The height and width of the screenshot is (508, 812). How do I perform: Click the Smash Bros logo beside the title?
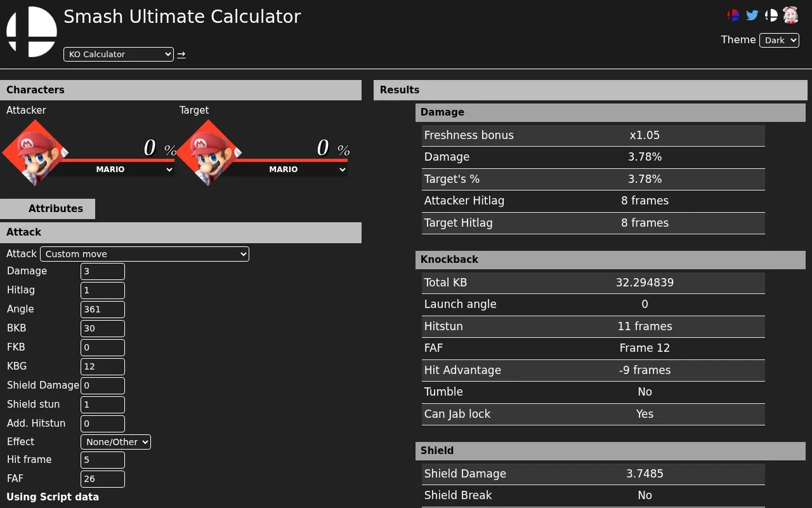point(32,32)
